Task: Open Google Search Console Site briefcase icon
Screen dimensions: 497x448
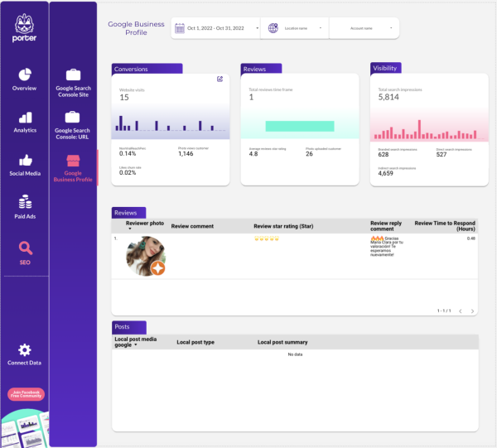Action: point(73,75)
